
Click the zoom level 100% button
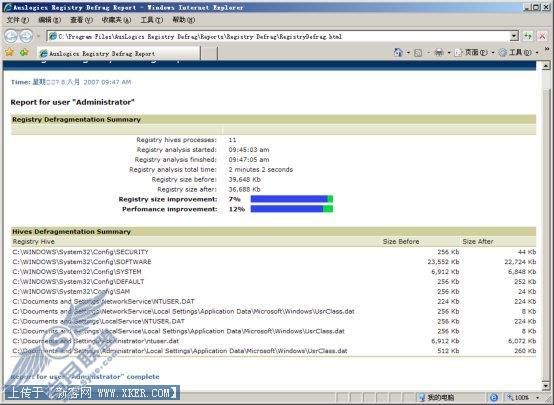coord(519,398)
